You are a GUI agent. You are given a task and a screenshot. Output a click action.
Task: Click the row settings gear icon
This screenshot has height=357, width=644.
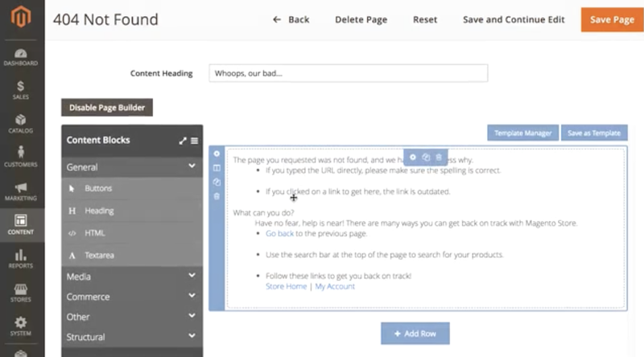(x=217, y=154)
